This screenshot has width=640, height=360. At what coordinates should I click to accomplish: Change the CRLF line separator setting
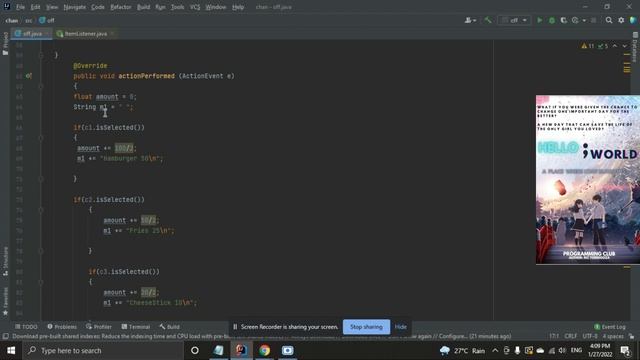(570, 336)
